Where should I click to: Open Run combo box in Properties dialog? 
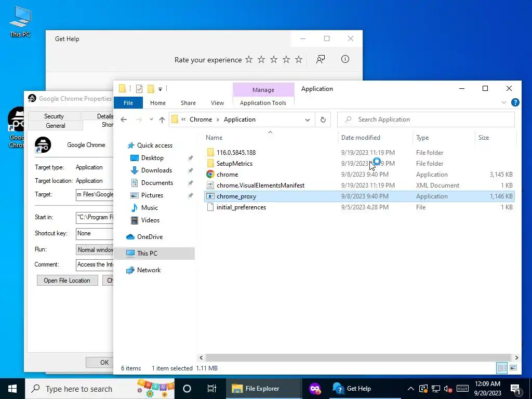point(95,250)
